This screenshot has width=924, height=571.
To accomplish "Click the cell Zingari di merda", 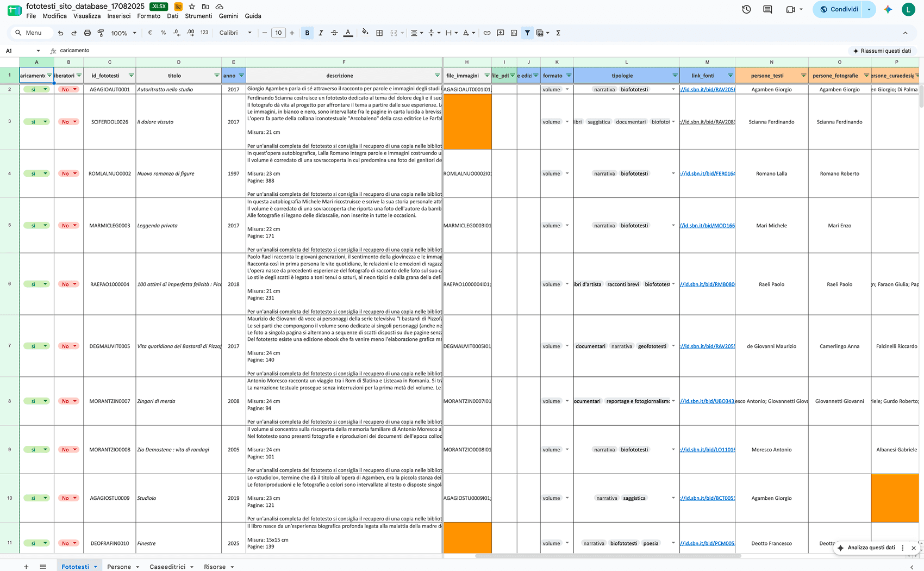I will 179,401.
